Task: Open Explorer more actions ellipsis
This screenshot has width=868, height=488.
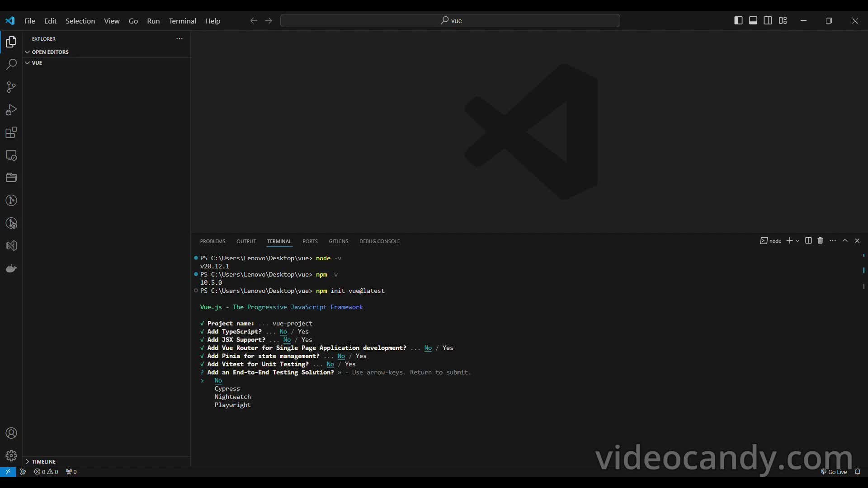Action: 179,39
